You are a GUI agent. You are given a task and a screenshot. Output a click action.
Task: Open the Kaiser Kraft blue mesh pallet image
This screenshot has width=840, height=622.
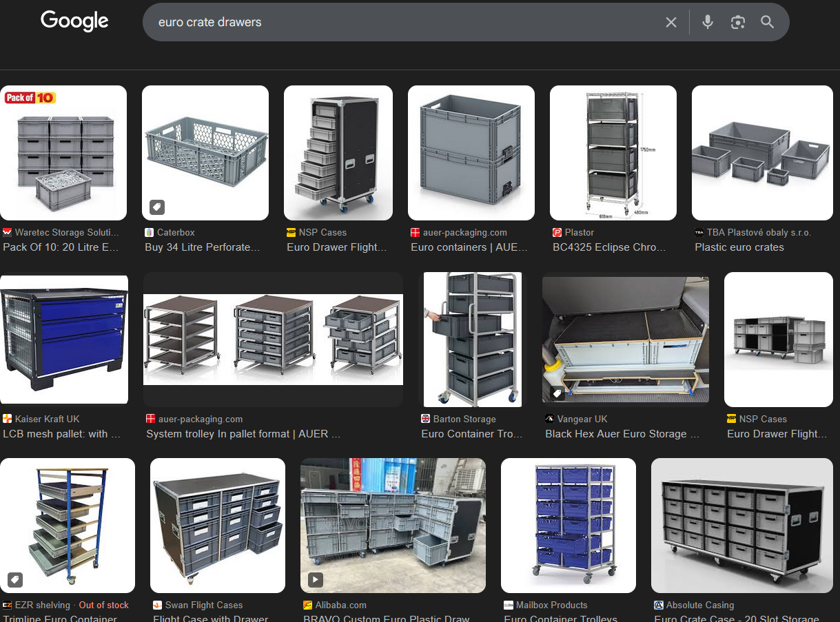point(64,338)
